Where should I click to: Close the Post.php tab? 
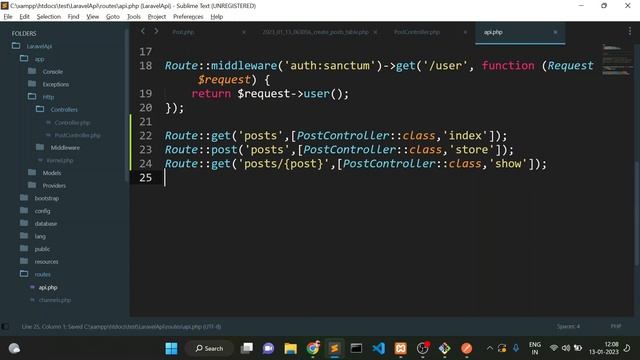(244, 32)
